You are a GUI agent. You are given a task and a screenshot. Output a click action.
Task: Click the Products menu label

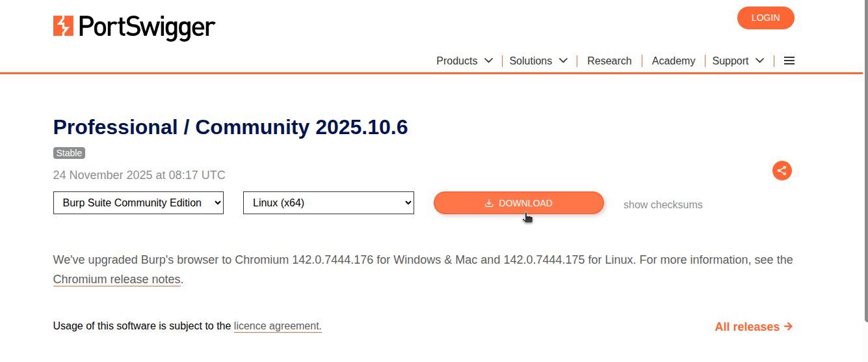456,61
